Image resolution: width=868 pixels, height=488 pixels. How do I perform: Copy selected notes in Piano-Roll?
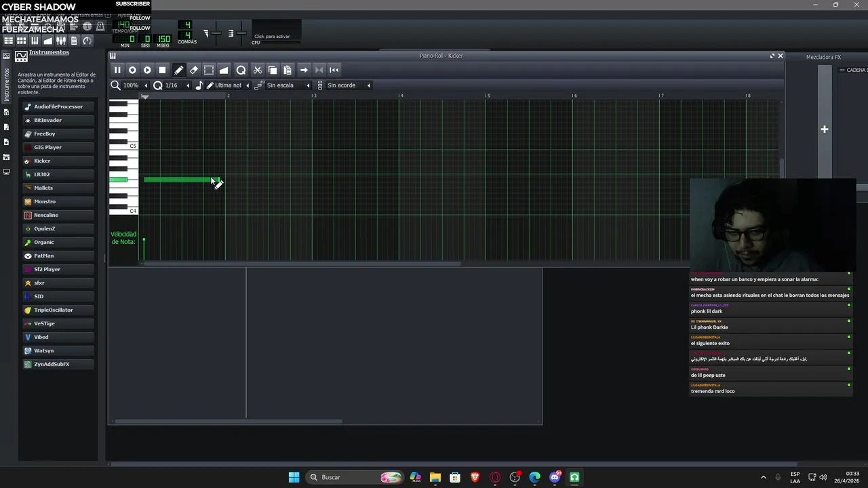coord(273,70)
